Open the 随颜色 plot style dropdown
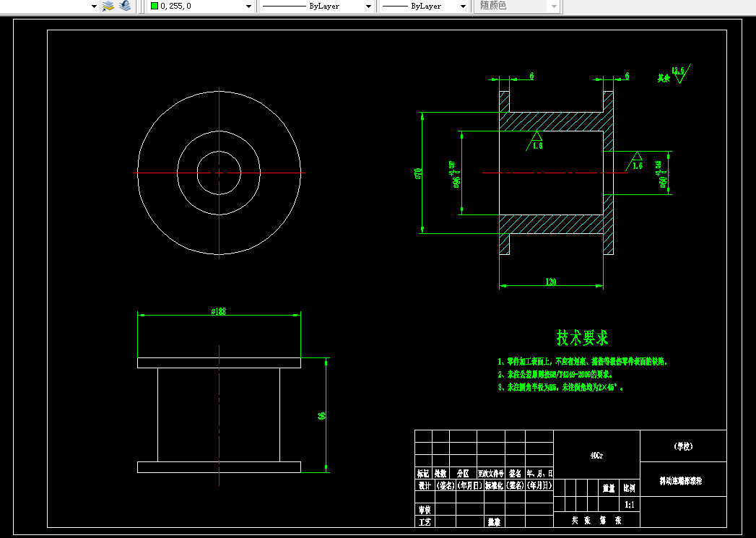 [554, 6]
